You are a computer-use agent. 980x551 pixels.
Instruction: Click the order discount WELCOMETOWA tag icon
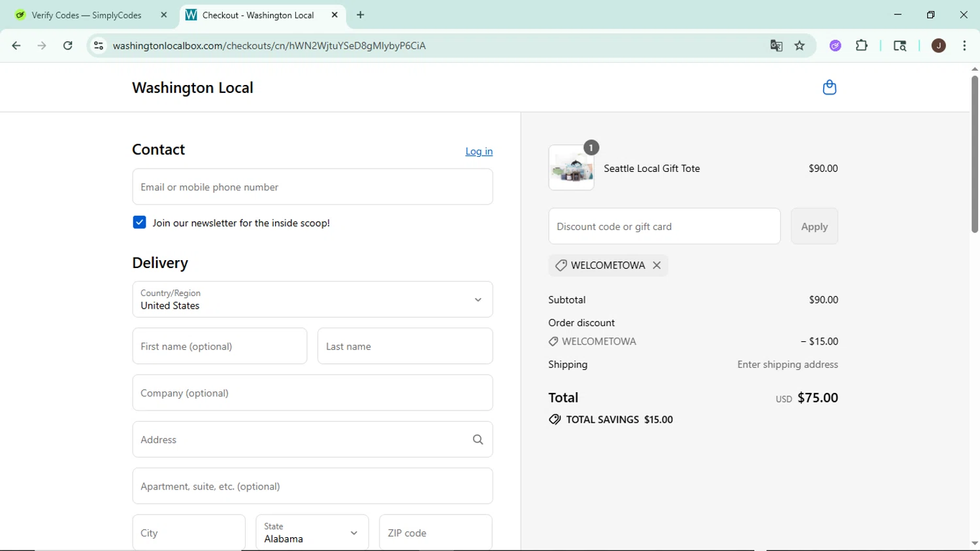[553, 342]
